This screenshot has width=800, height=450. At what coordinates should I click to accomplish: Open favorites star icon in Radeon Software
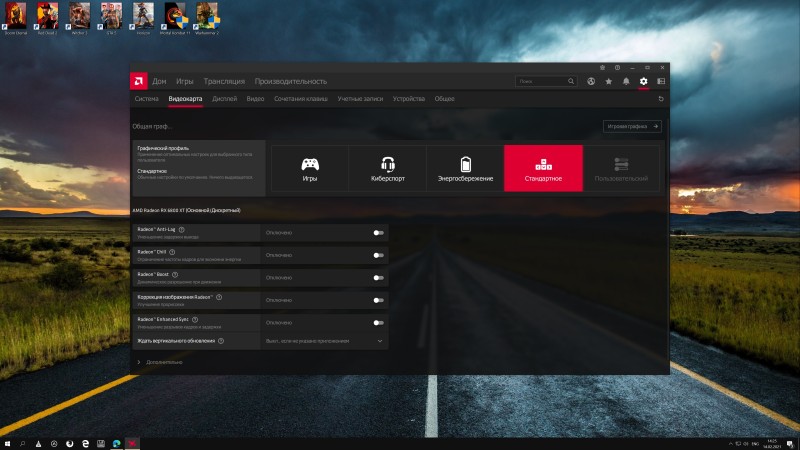[x=609, y=81]
